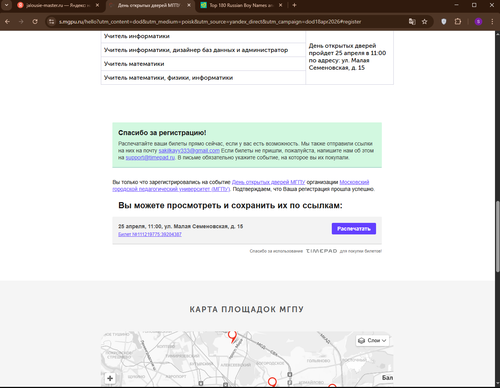Close the День открытых дверей МГПУ tab
The image size is (500, 388).
tap(189, 5)
